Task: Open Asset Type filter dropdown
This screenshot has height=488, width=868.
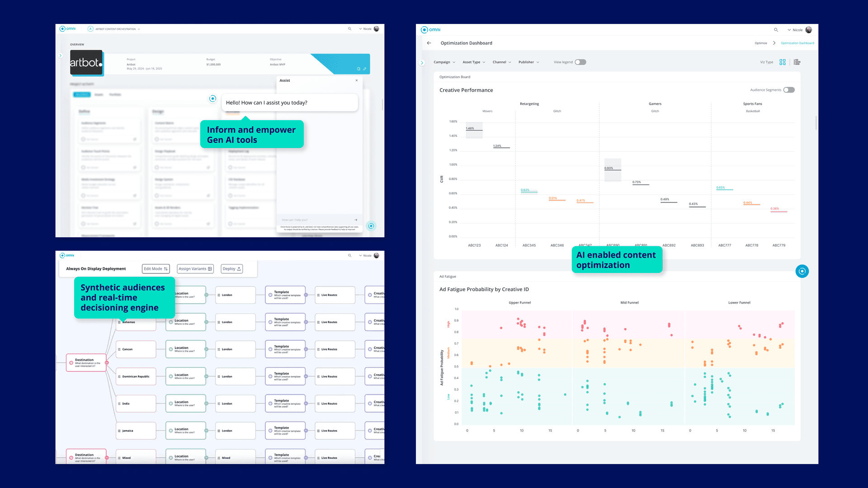Action: click(x=474, y=62)
